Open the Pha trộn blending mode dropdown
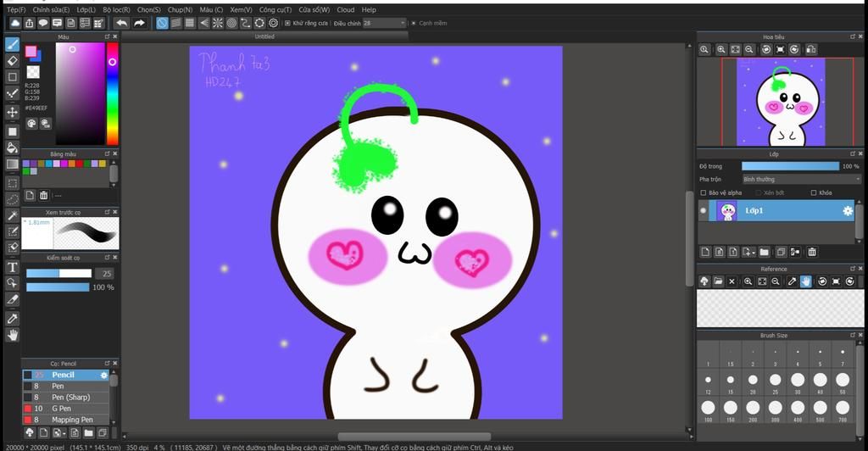 [802, 179]
